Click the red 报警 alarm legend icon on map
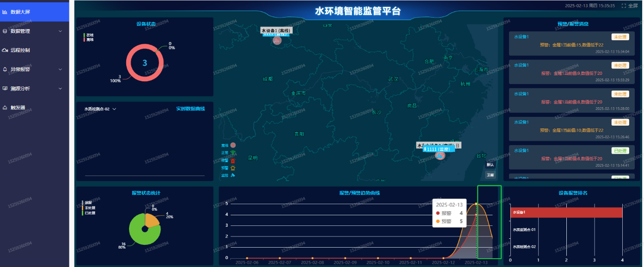Image resolution: width=644 pixels, height=267 pixels. (233, 161)
